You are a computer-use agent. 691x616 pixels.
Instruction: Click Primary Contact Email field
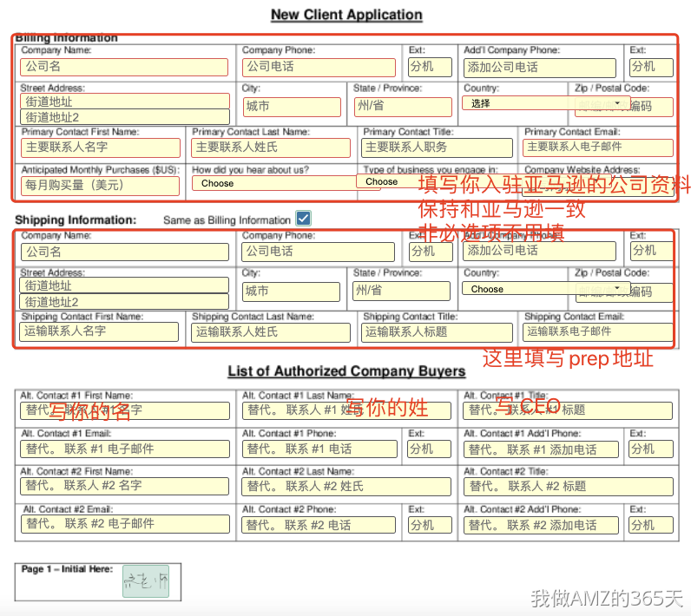(x=597, y=147)
